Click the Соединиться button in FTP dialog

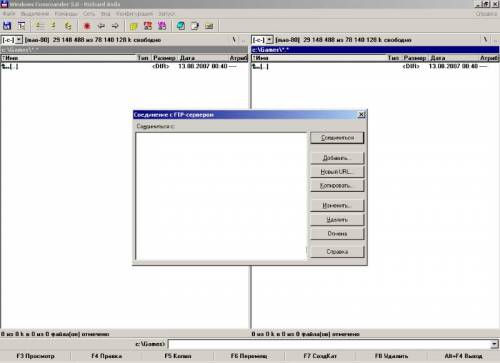coord(337,138)
